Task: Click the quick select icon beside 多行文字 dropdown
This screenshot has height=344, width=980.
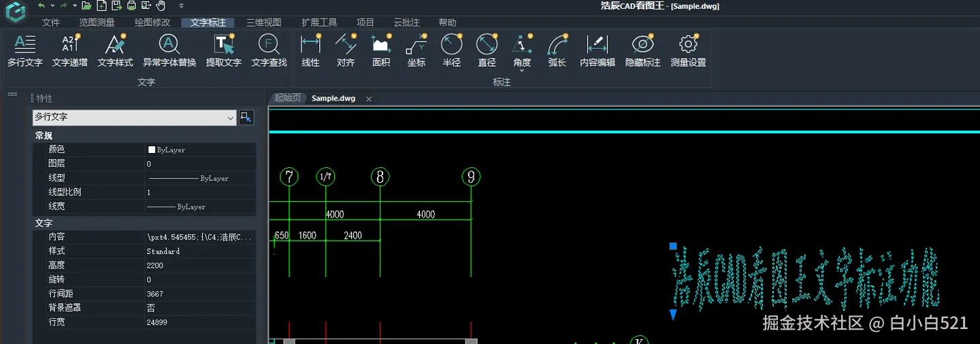Action: click(x=246, y=117)
